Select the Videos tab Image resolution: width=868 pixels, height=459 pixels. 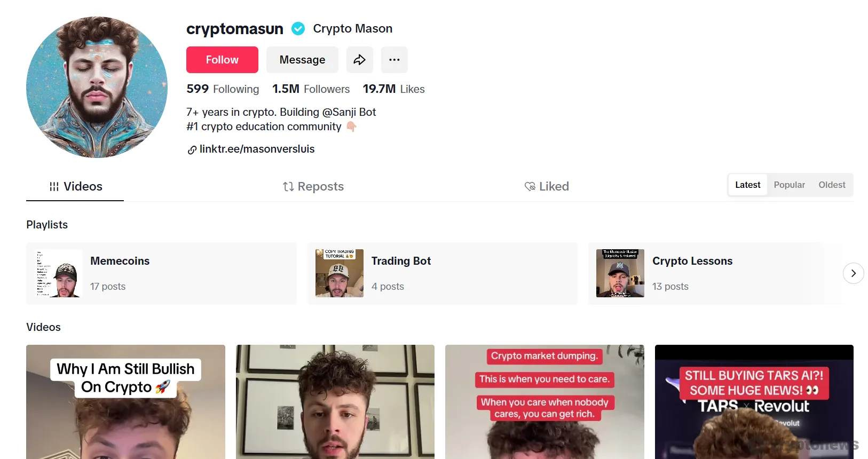pyautogui.click(x=75, y=186)
